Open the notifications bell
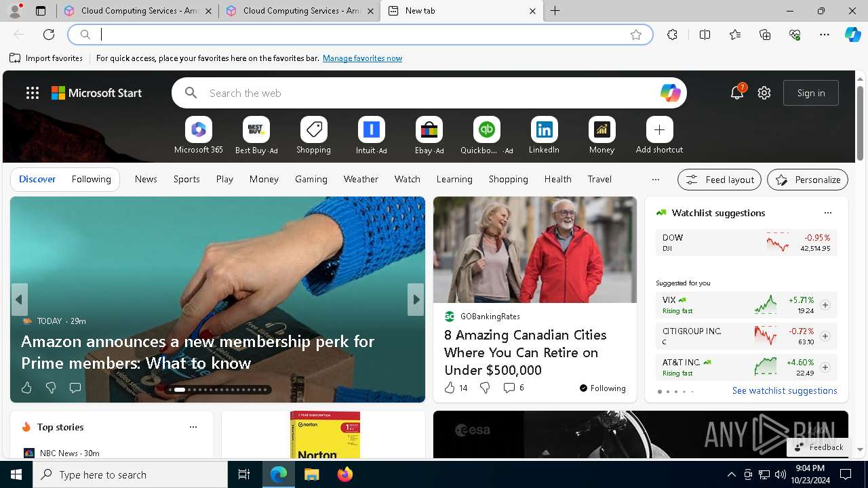The image size is (868, 488). 737,93
